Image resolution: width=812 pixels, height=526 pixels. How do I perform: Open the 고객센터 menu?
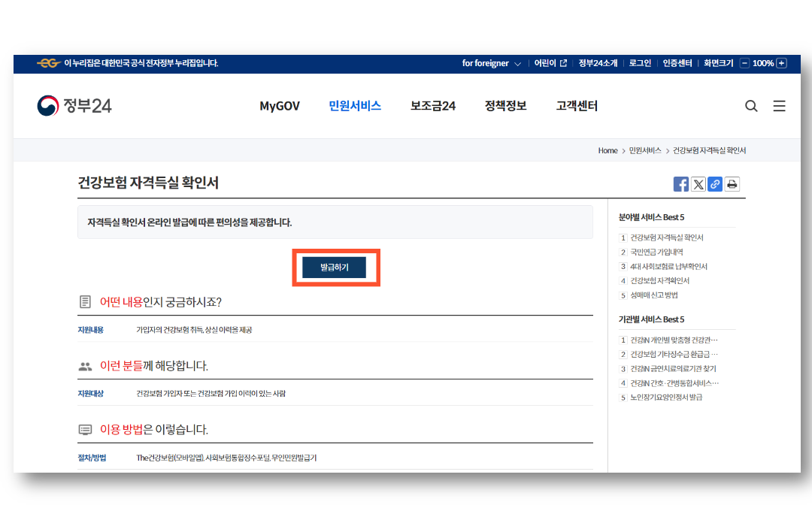point(576,106)
